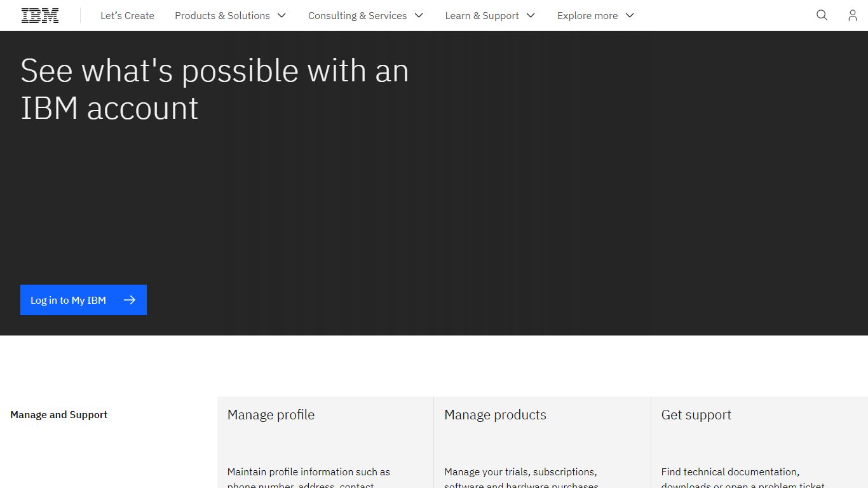Click the IBM logo

tap(40, 15)
